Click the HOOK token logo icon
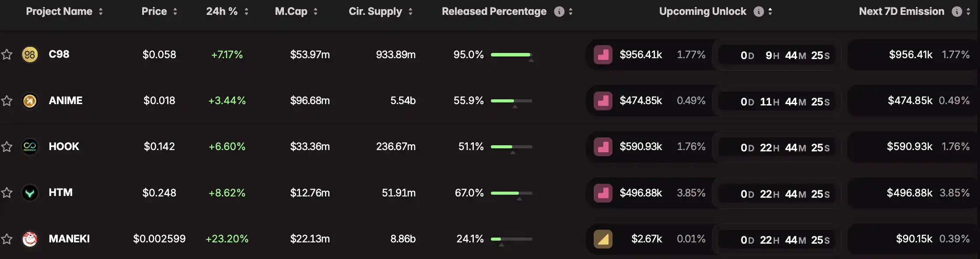The image size is (980, 259). (x=30, y=147)
